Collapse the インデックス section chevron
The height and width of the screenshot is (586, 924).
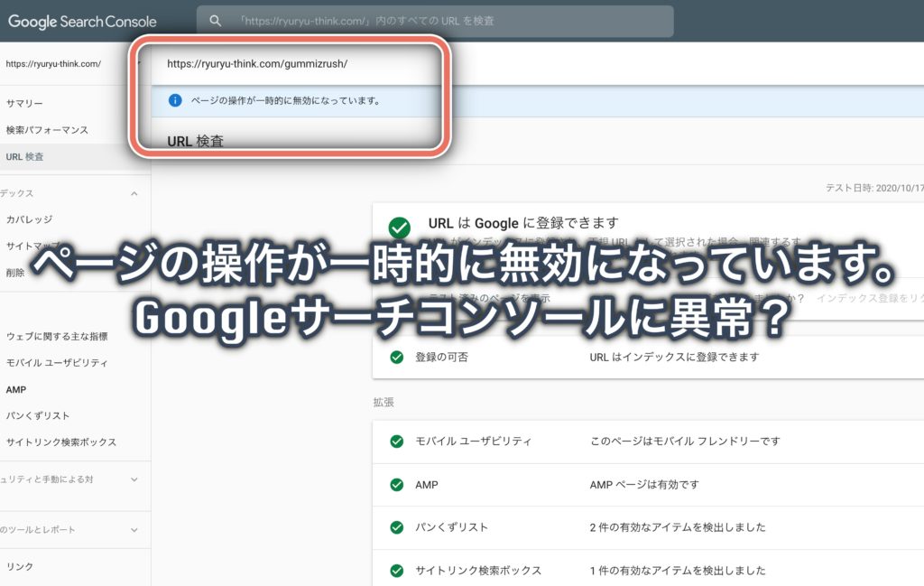pos(134,193)
